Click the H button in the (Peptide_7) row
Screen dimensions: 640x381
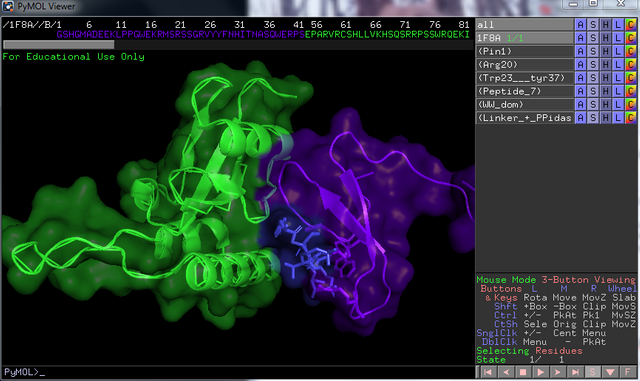[606, 91]
